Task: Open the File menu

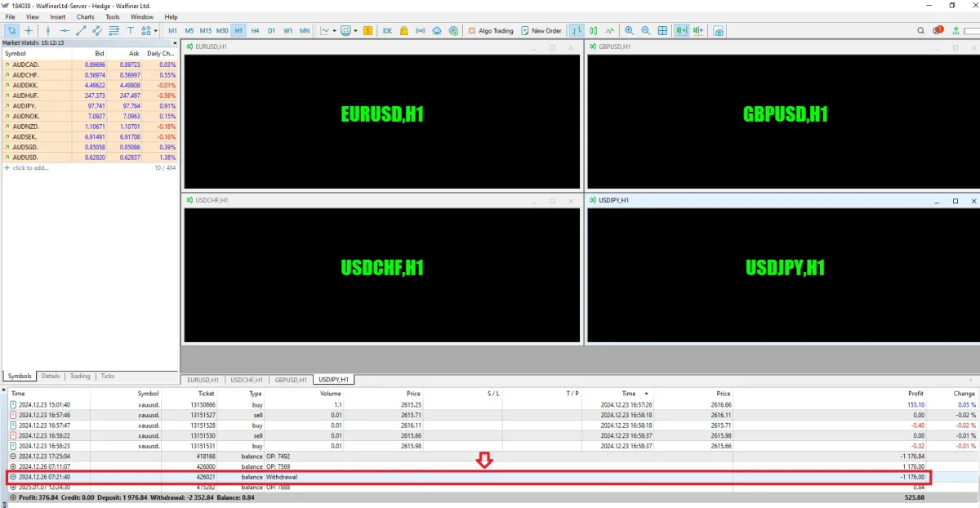Action: click(11, 16)
